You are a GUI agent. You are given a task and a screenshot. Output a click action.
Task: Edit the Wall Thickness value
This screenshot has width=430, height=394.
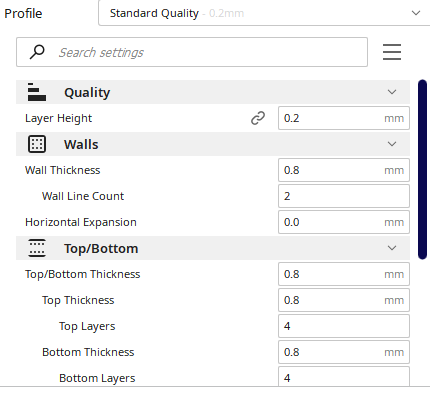pos(344,170)
